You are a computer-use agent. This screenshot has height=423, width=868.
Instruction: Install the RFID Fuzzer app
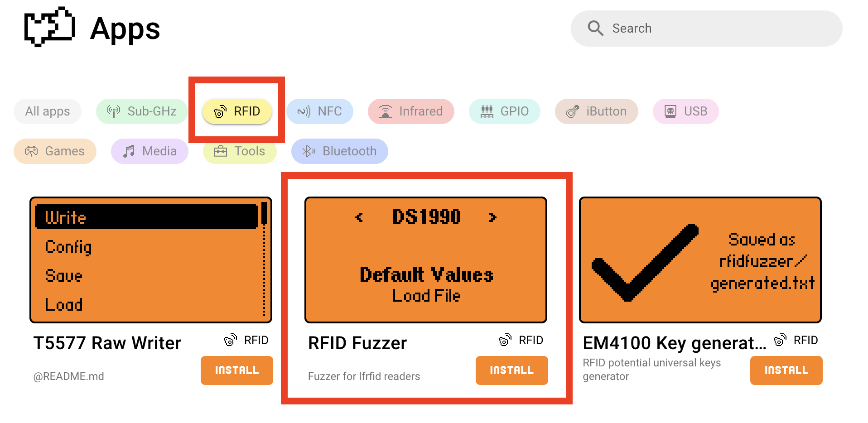tap(511, 370)
